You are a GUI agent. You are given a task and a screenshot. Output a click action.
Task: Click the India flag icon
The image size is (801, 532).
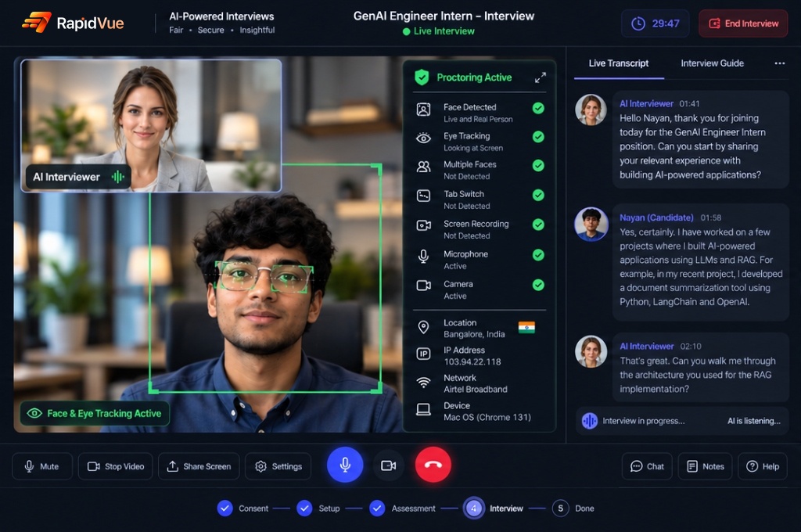tap(526, 327)
